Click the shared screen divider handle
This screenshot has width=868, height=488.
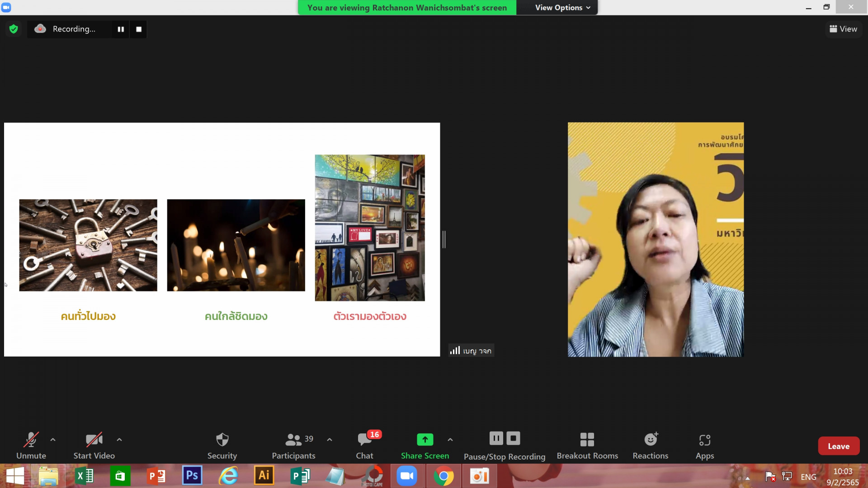click(444, 239)
